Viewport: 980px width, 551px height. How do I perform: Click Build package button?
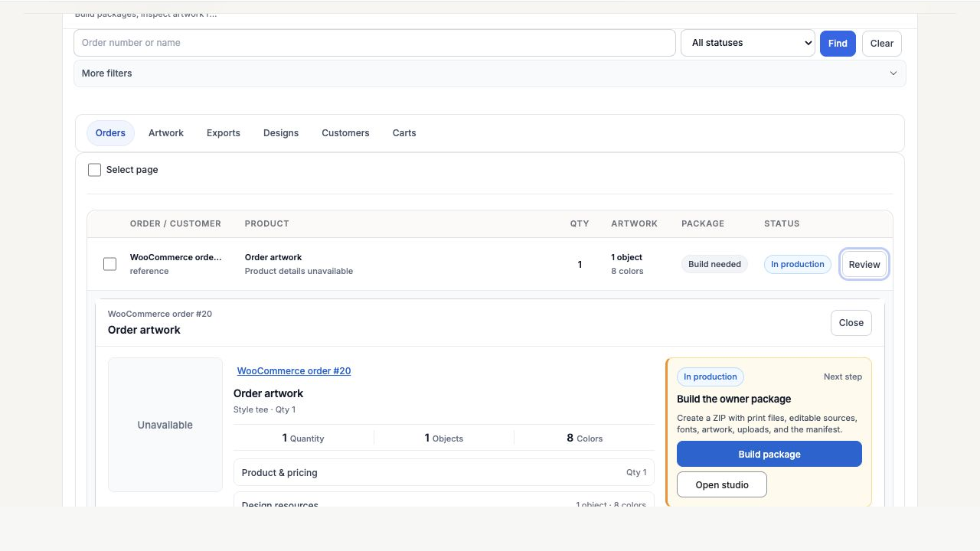coord(769,454)
